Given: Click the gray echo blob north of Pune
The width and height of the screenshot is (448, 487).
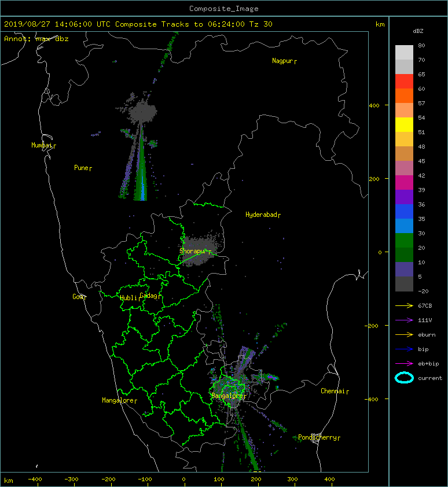Looking at the screenshot, I should coord(142,110).
